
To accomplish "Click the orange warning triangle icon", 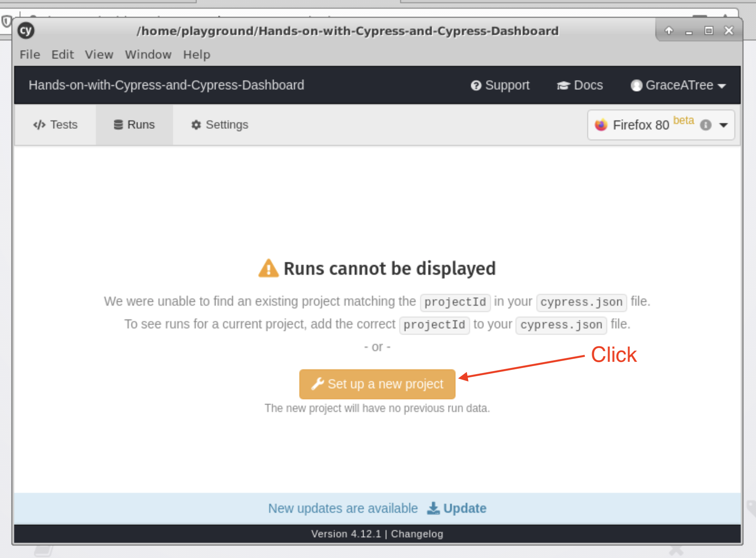I will pos(268,269).
